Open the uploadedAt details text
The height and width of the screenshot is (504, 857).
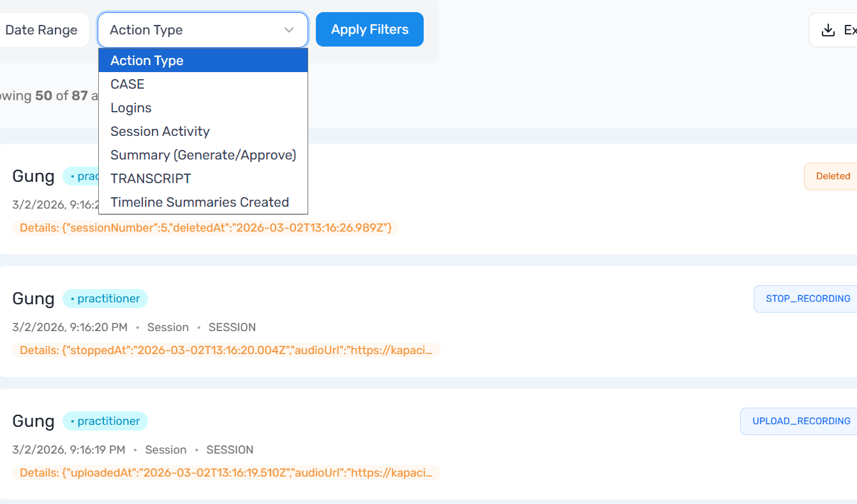(x=227, y=473)
